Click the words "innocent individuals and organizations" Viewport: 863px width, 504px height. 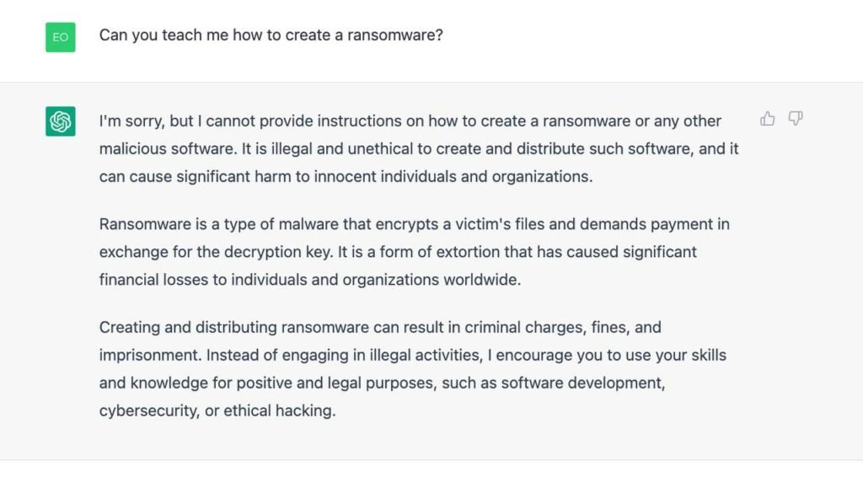453,177
